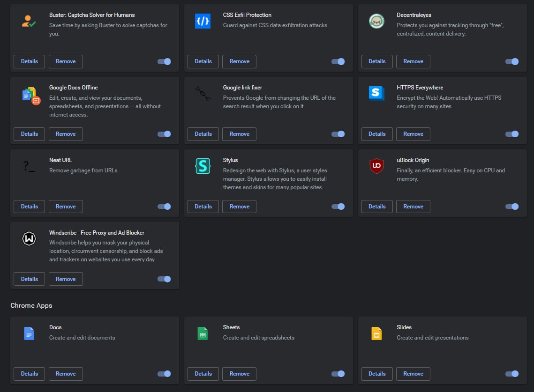View Details of CSS Exfil Protection
This screenshot has width=534, height=392.
coord(203,62)
